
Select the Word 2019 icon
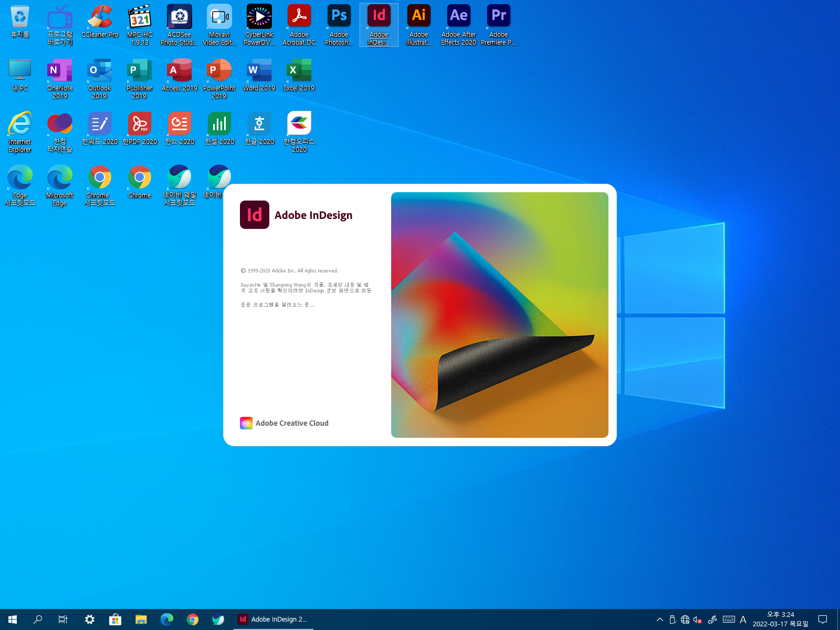click(x=259, y=75)
